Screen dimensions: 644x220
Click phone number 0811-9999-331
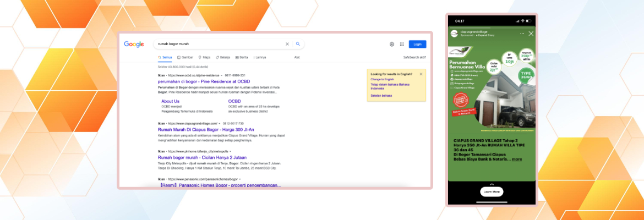point(235,75)
